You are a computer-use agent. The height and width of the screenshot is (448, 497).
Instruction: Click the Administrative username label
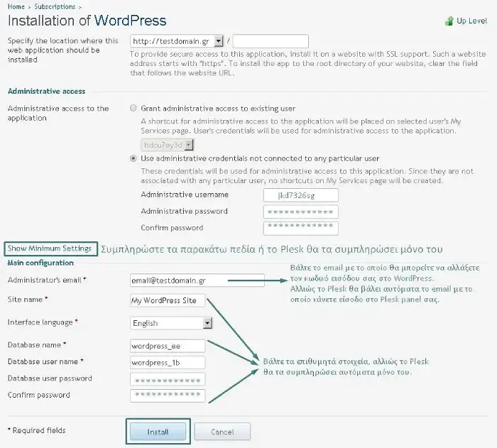point(185,195)
